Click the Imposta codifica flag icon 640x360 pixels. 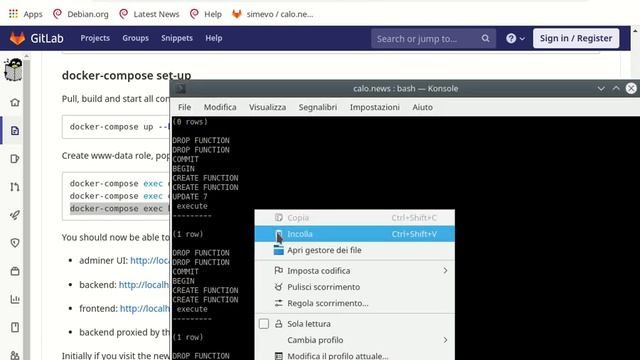click(278, 270)
